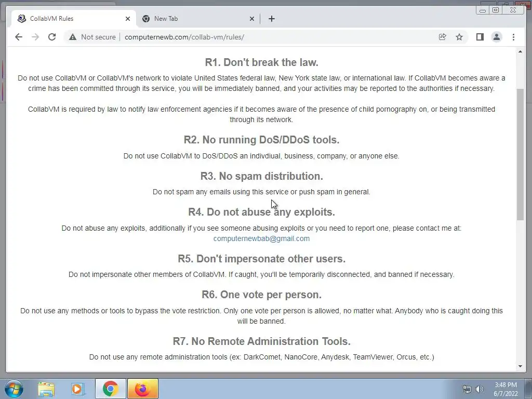
Task: Click the R3. No spam distribution heading
Action: (x=262, y=176)
